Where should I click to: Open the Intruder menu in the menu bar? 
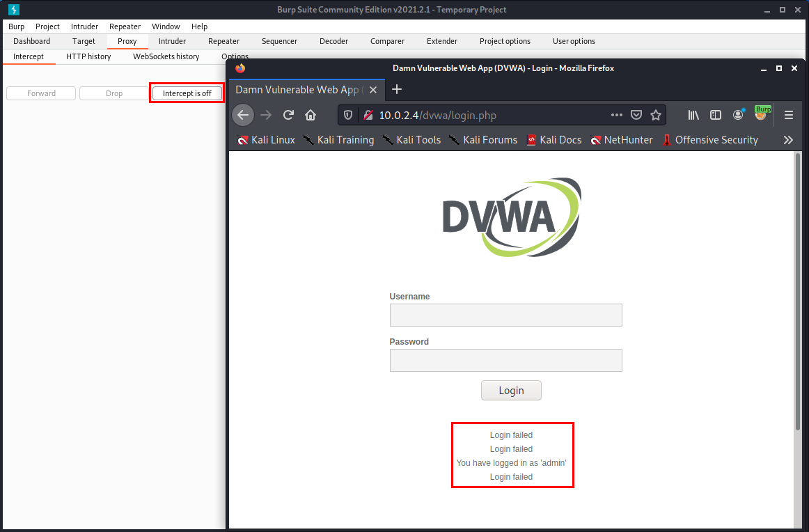(85, 26)
